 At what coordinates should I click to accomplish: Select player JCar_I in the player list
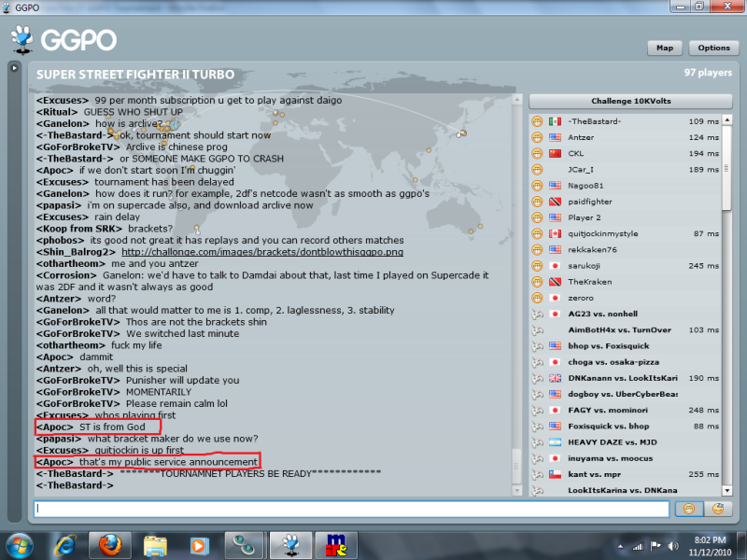click(x=625, y=170)
